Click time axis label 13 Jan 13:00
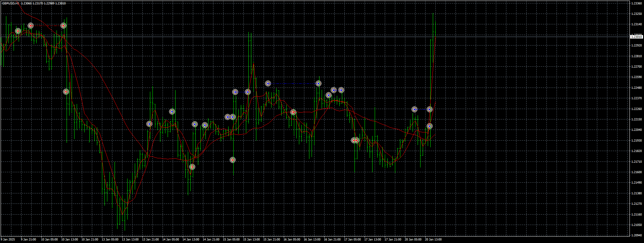This screenshot has width=644, height=243. tap(130, 240)
